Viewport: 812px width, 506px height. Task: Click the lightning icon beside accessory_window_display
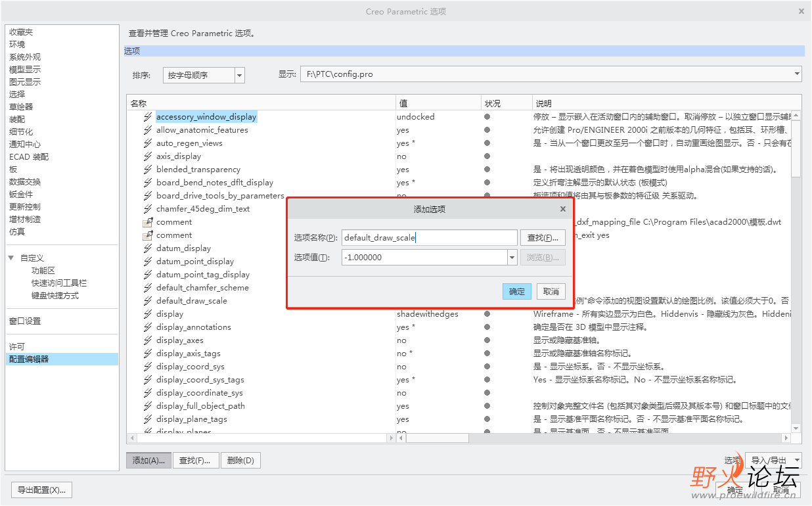(148, 117)
